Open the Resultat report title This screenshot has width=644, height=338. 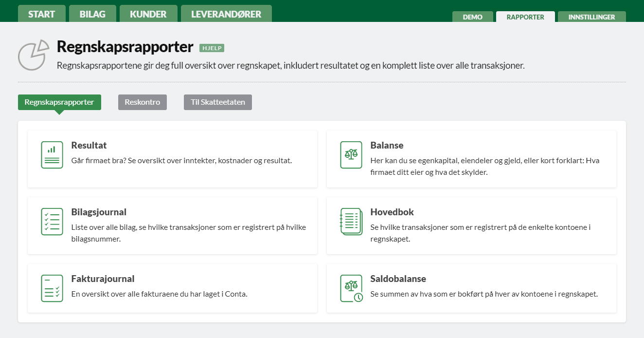tap(89, 145)
